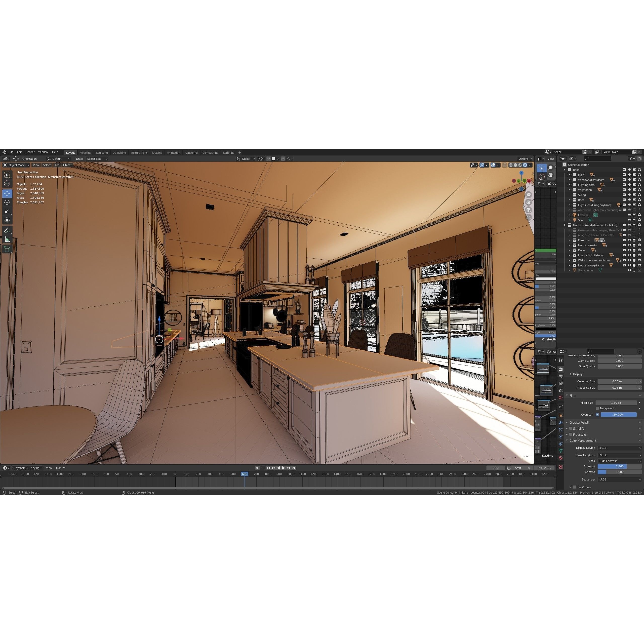
Task: Enable the Transparent film checkbox
Action: 597,408
